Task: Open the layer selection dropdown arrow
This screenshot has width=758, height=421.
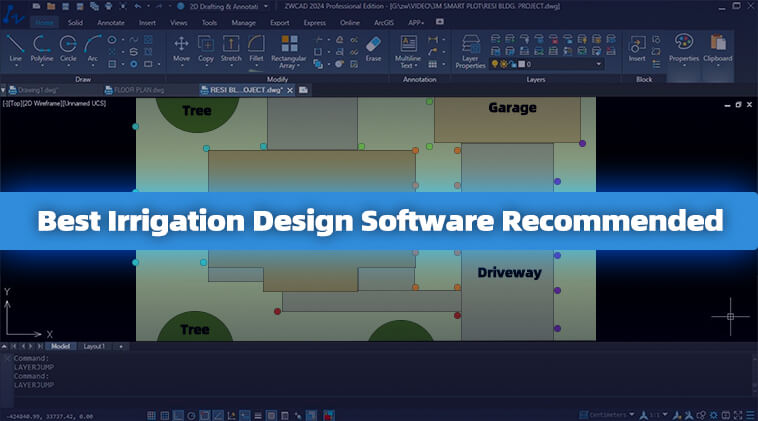Action: coord(598,64)
